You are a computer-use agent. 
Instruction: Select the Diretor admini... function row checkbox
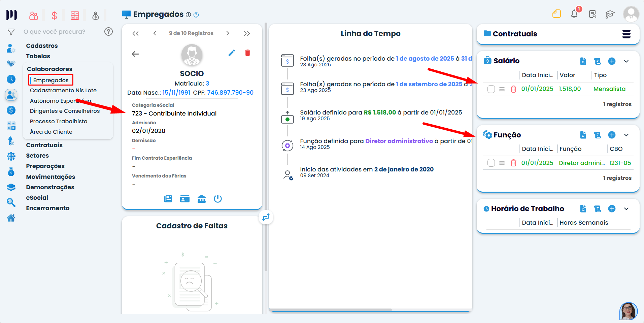coord(491,163)
